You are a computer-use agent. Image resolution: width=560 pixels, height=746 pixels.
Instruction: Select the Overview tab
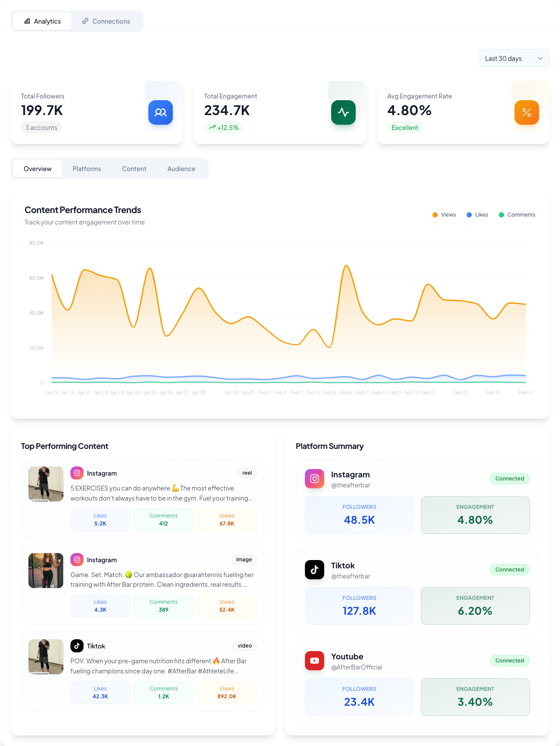coord(38,168)
